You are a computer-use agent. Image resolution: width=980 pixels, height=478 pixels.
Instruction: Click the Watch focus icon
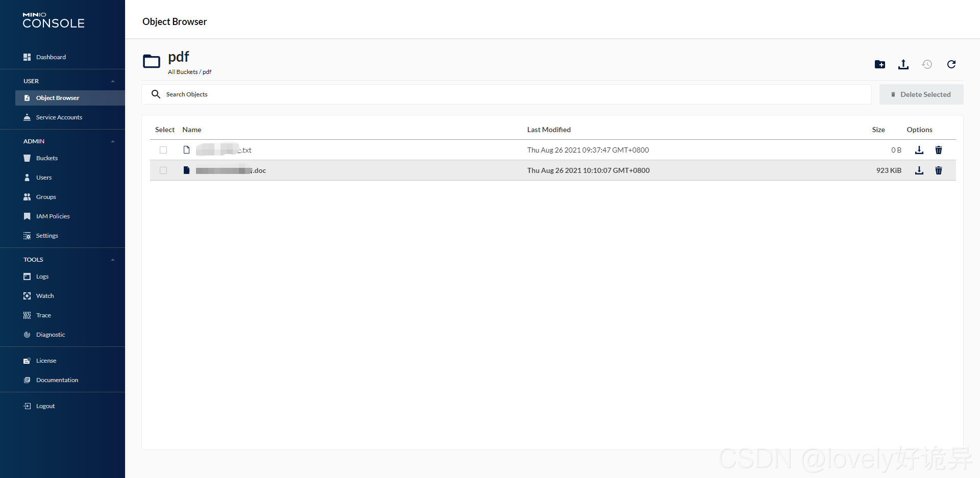click(x=27, y=296)
